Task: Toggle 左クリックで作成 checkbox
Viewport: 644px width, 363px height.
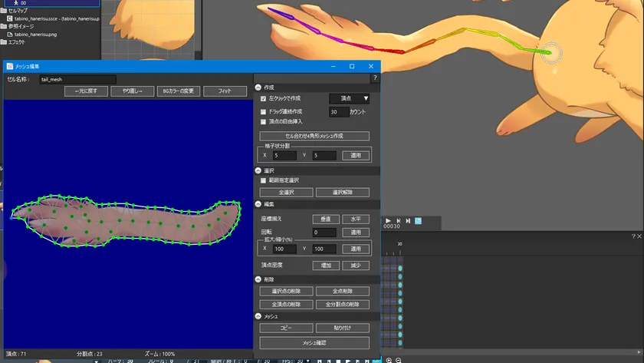Action: click(263, 99)
